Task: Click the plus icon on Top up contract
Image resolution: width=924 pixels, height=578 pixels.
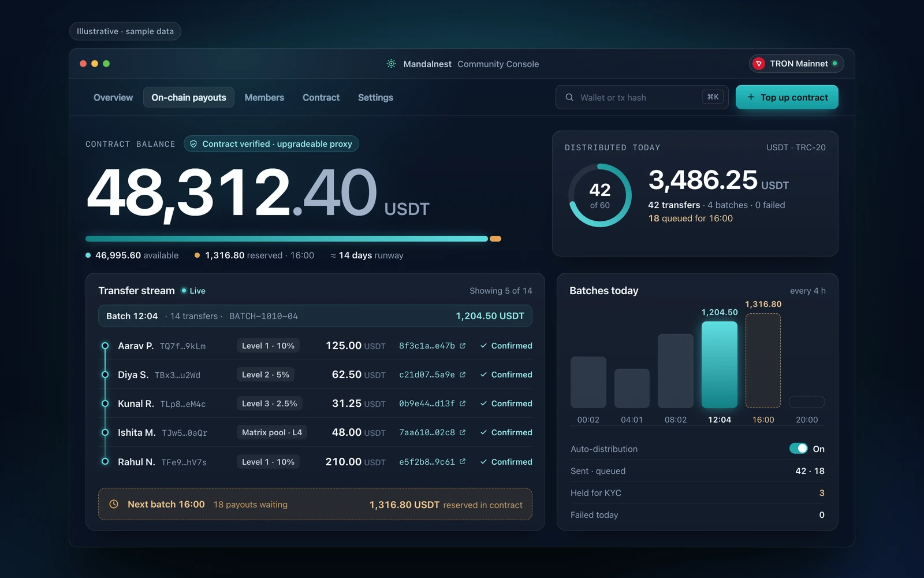Action: click(751, 97)
